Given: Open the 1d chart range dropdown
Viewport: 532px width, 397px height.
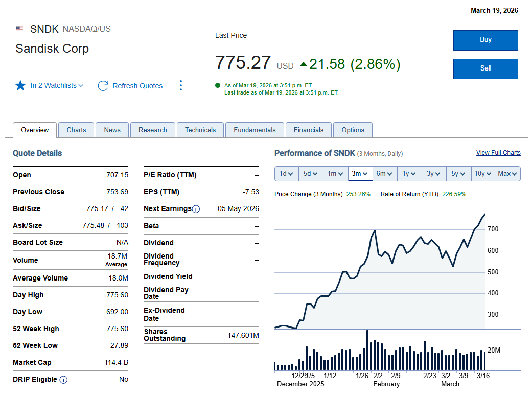Looking at the screenshot, I should click(286, 174).
